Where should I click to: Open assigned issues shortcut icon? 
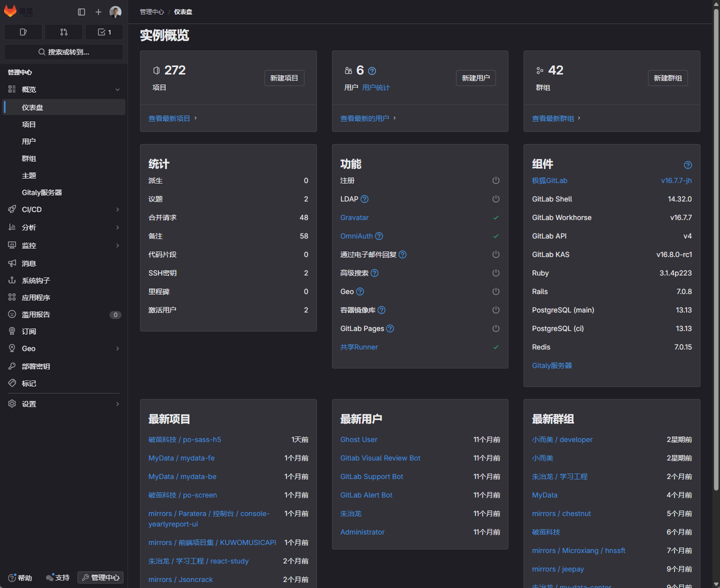click(23, 32)
